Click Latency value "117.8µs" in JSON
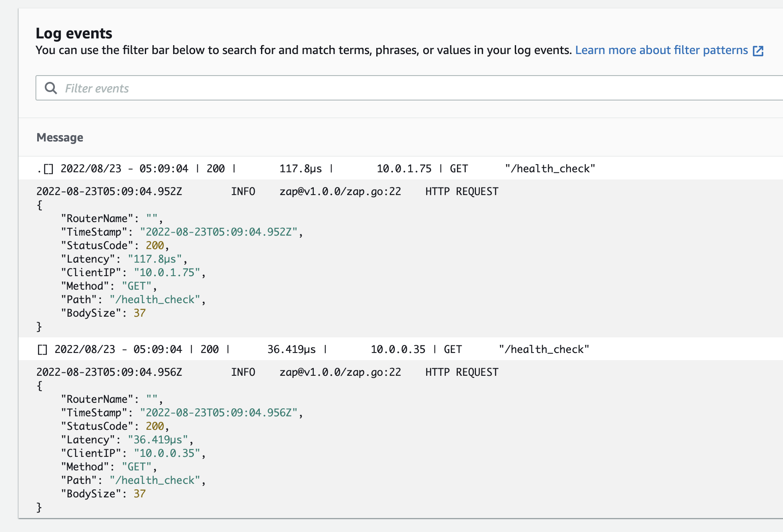The height and width of the screenshot is (532, 783). 155,259
